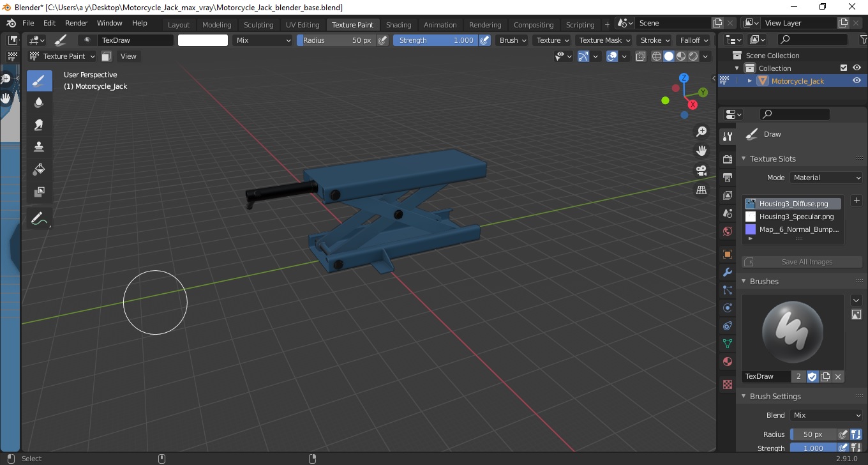The width and height of the screenshot is (868, 465).
Task: Open Object Constraints properties tab
Action: pyautogui.click(x=727, y=326)
